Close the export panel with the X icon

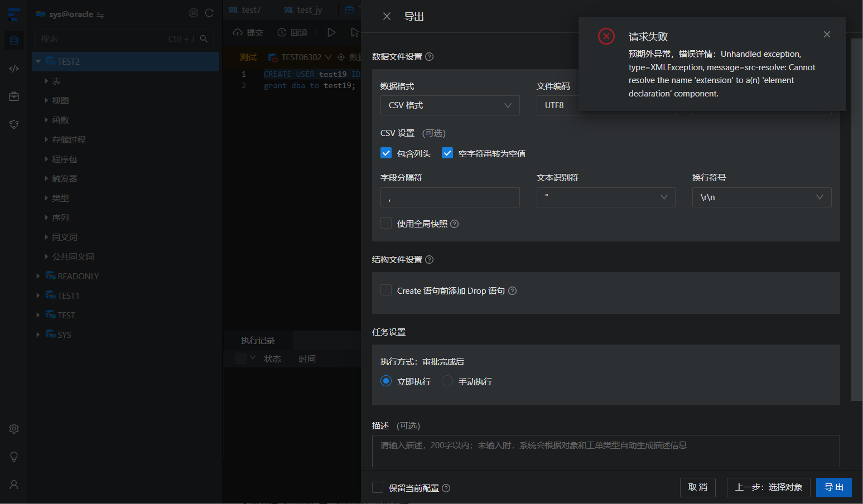click(x=387, y=17)
